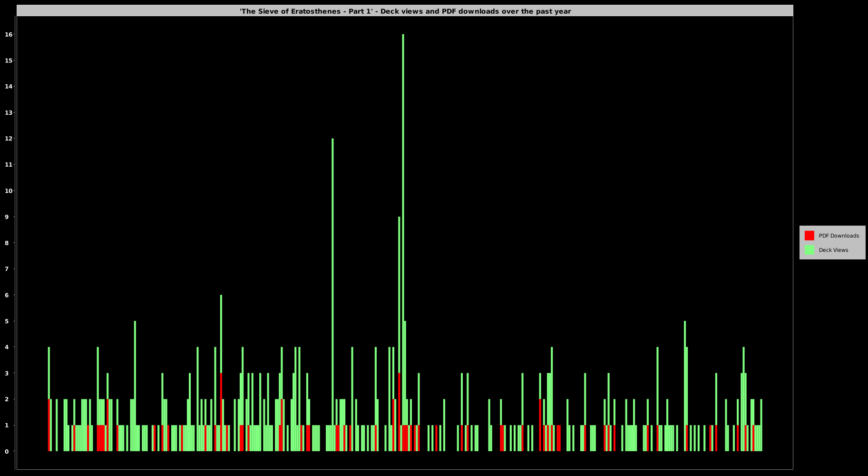Image resolution: width=868 pixels, height=476 pixels.
Task: Click the green bar reaching 12
Action: pos(332,295)
